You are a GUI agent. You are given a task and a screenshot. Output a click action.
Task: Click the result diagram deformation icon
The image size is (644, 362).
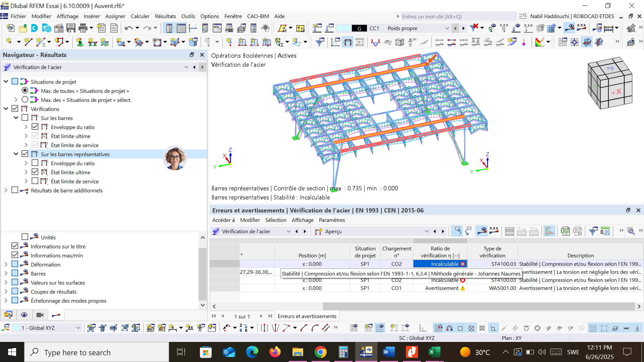tap(375, 42)
